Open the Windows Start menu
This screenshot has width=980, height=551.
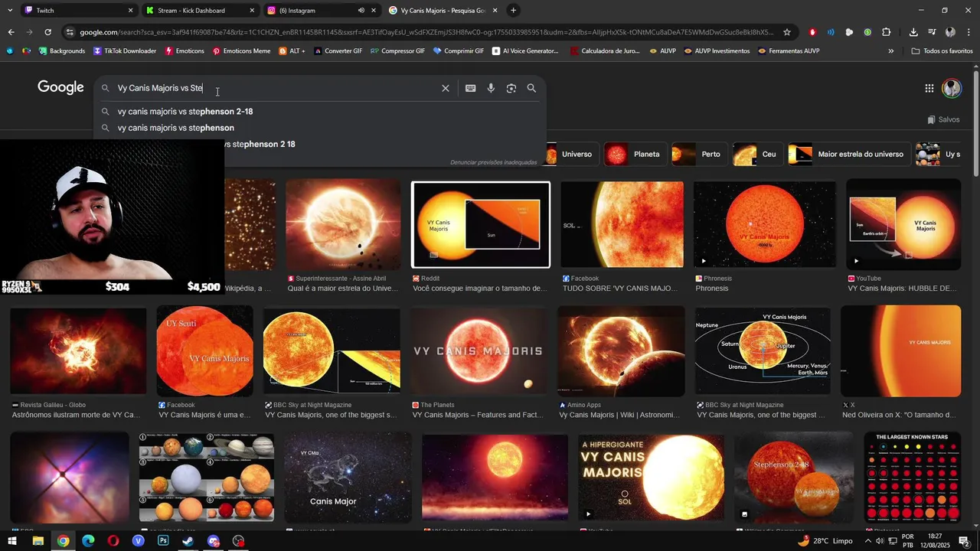click(12, 541)
